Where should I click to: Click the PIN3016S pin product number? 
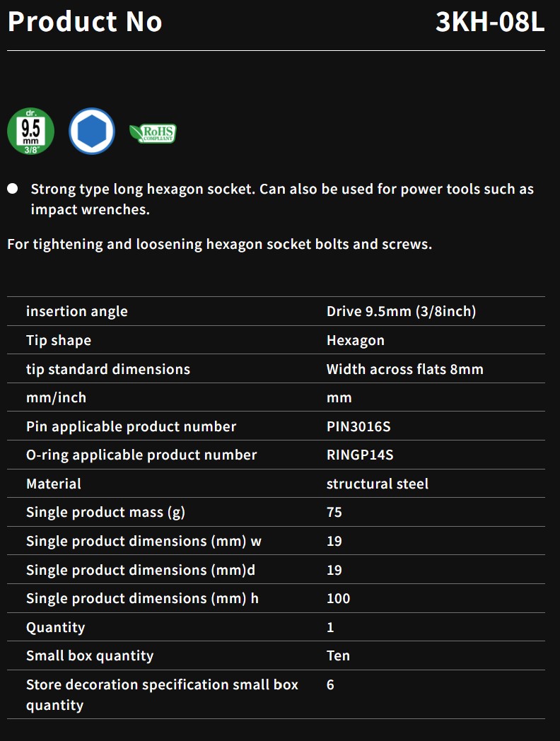358,426
